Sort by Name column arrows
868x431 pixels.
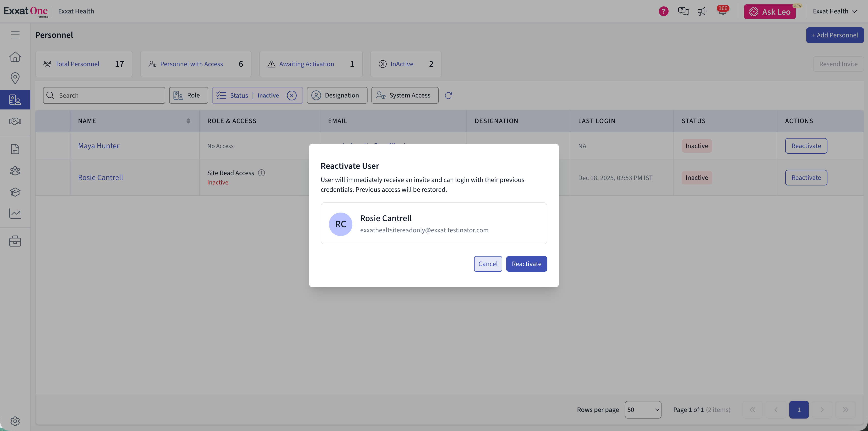point(188,121)
